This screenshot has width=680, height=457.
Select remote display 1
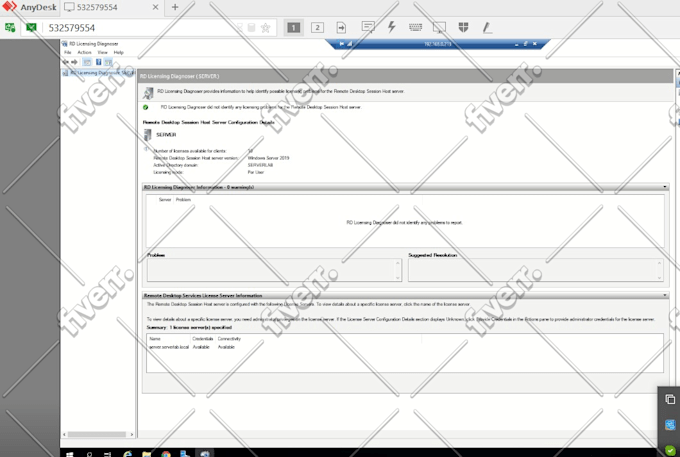pos(294,28)
